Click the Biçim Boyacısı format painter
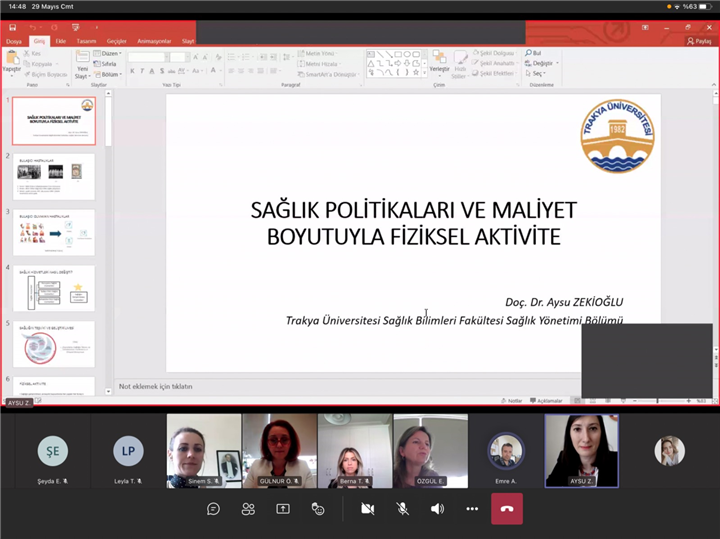Screen dimensions: 720x539 [46, 74]
